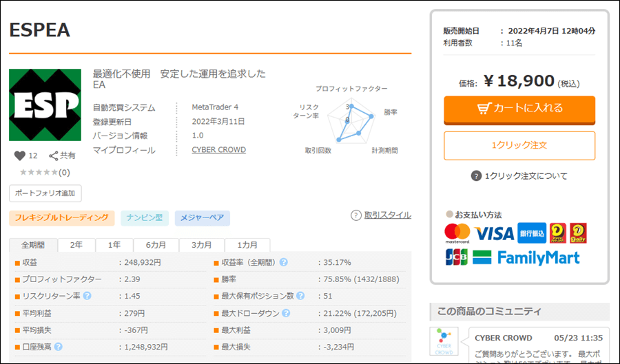Image resolution: width=620 pixels, height=364 pixels.
Task: Click the star rating row
Action: [x=44, y=173]
